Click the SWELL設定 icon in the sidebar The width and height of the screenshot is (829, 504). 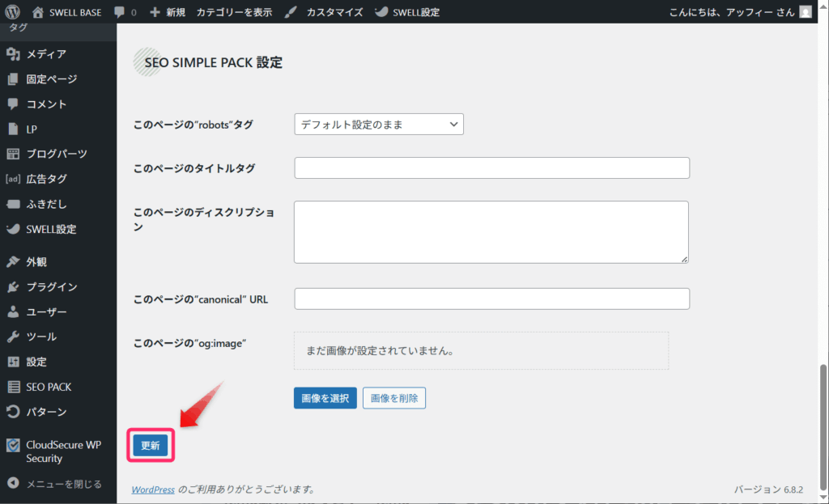[13, 229]
